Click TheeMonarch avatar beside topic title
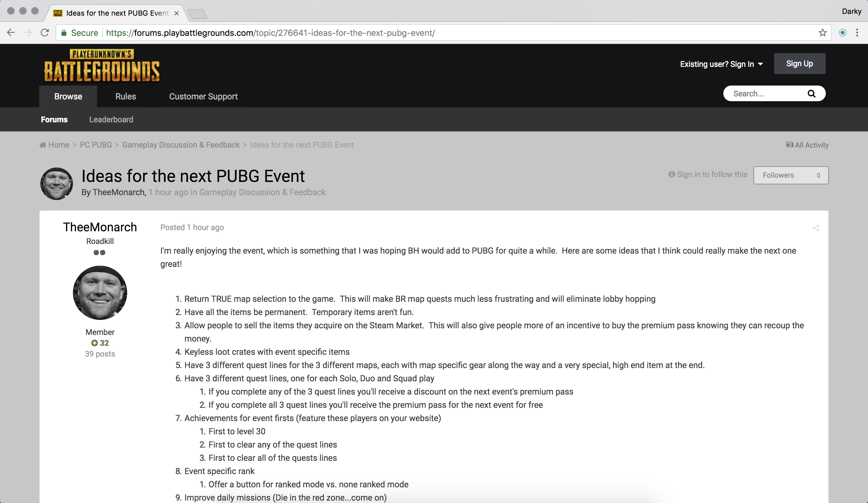 (x=56, y=183)
